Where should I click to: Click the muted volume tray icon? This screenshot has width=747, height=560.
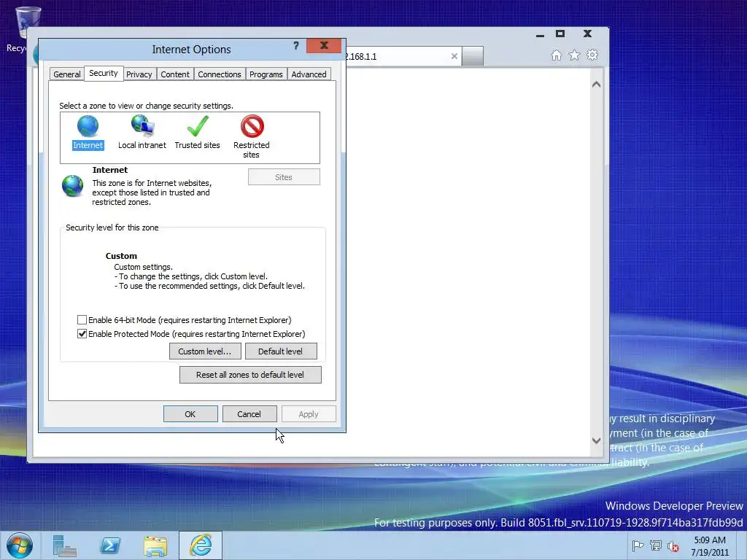[673, 546]
